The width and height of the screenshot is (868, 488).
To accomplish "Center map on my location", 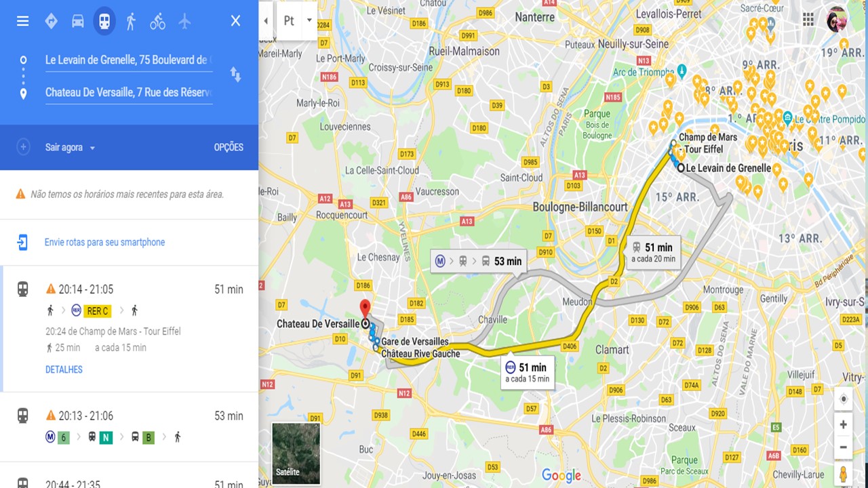I will click(x=844, y=399).
